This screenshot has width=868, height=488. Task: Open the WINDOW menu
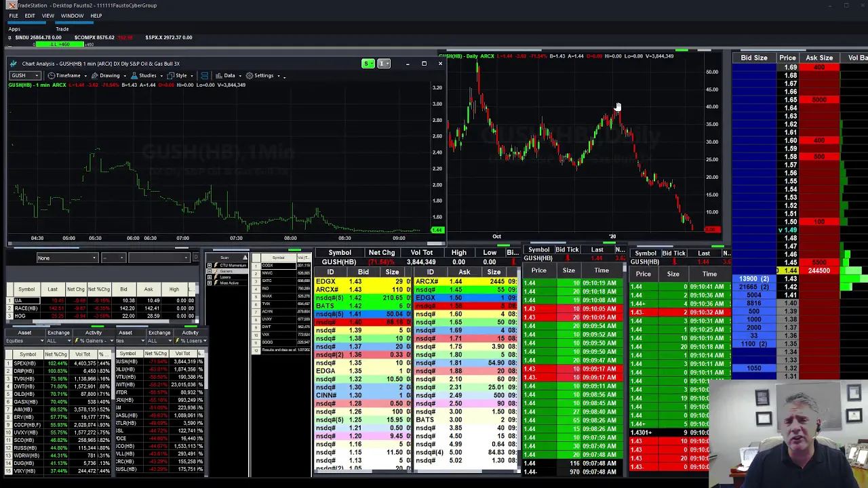click(72, 16)
